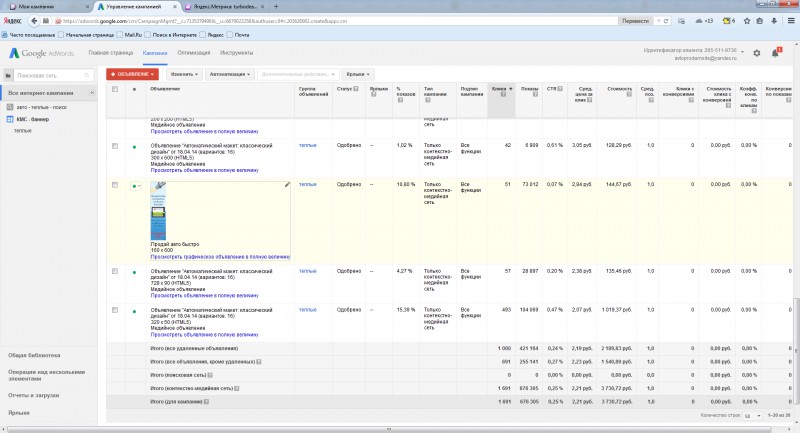Click the banner ad preview thumbnail
This screenshot has width=800, height=433.
coord(160,210)
